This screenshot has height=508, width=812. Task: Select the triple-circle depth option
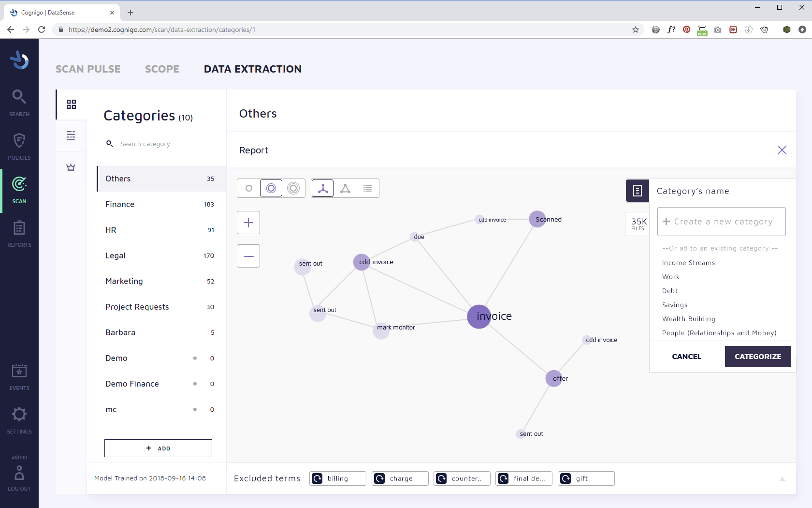point(293,188)
